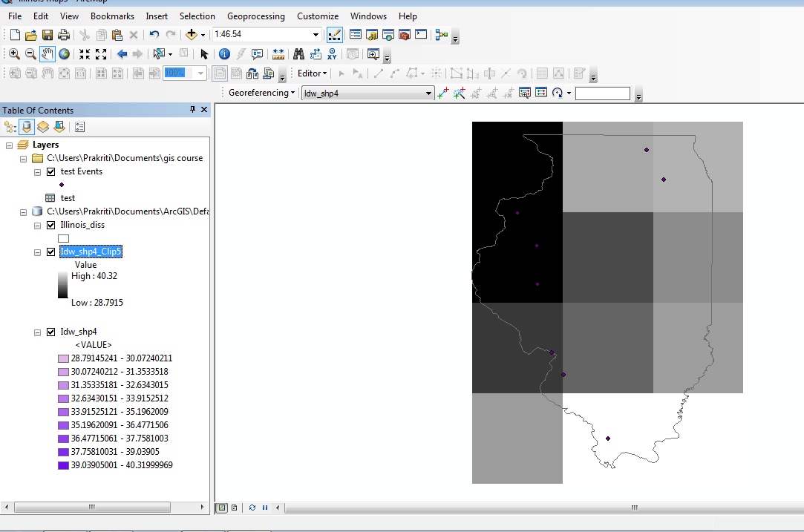804x532 pixels.
Task: Open the Selection menu
Action: (197, 16)
